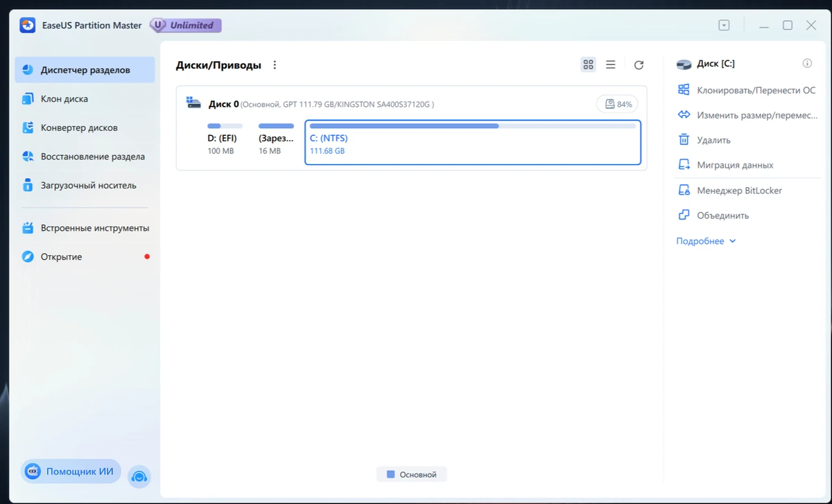Click the Клон диска icon
The width and height of the screenshot is (832, 504).
coord(28,99)
